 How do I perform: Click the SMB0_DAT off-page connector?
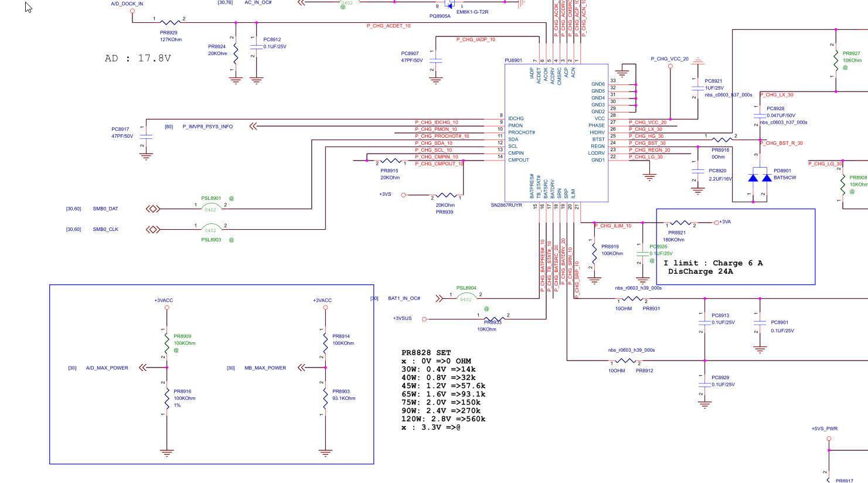(x=153, y=209)
